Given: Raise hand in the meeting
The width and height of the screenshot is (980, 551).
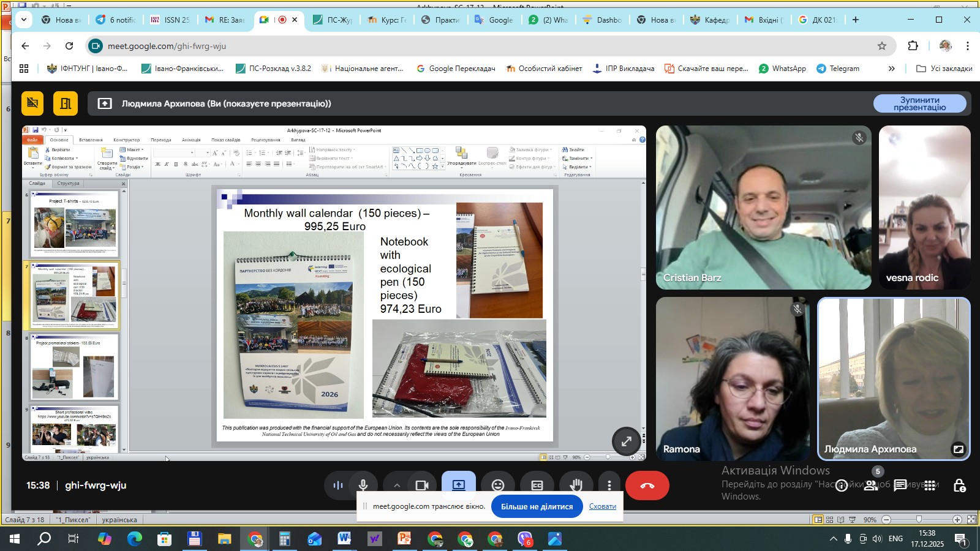Looking at the screenshot, I should click(576, 485).
